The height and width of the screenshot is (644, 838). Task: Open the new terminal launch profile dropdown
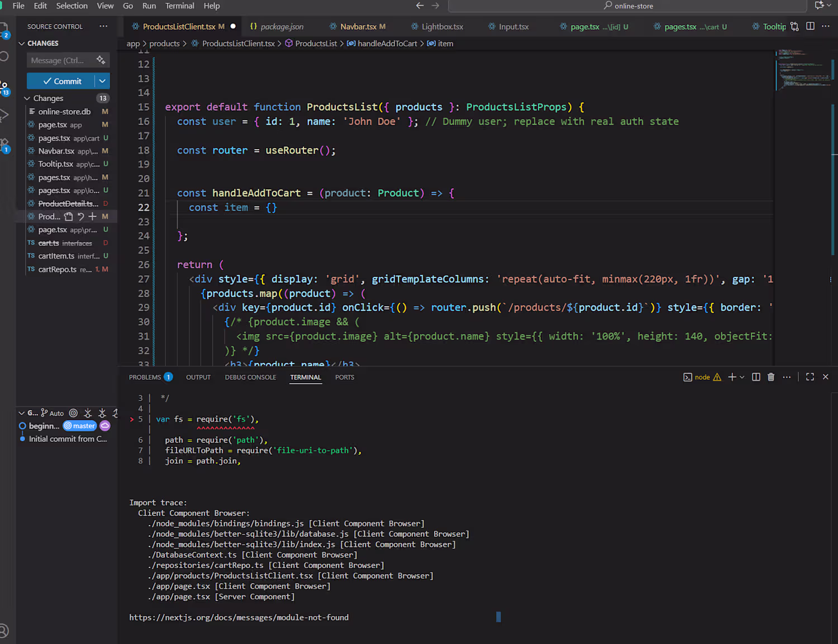[x=742, y=377]
